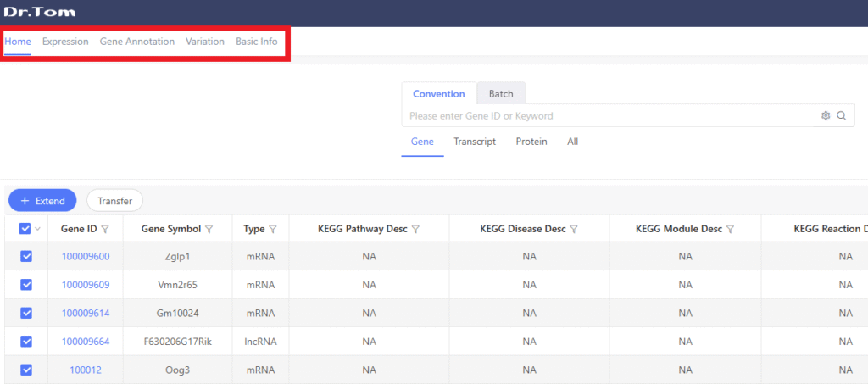The height and width of the screenshot is (384, 868).
Task: Open search settings gear icon
Action: [825, 116]
